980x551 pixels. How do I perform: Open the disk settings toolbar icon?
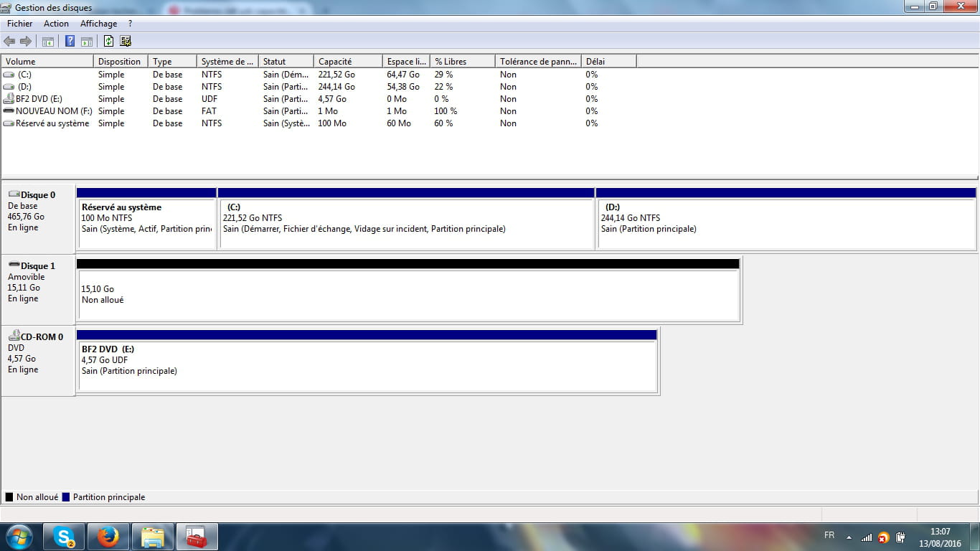(126, 42)
